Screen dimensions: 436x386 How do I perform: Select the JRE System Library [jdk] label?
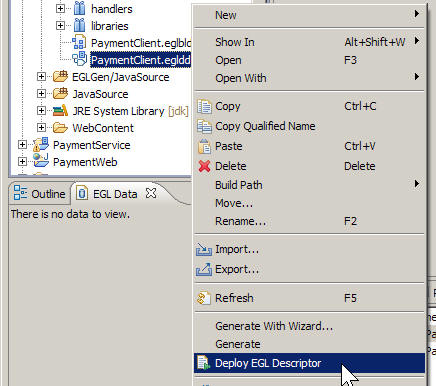coord(130,111)
